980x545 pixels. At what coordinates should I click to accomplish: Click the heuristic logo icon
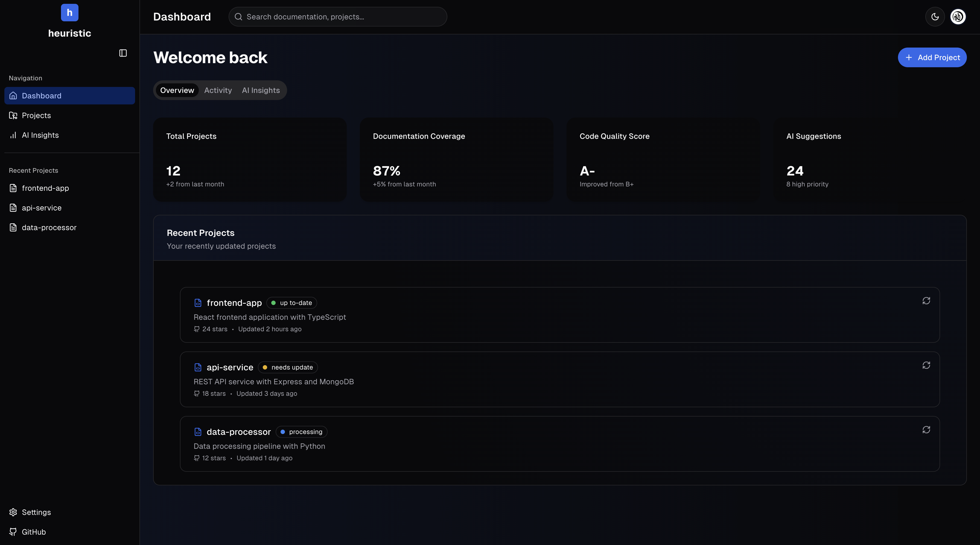(70, 13)
